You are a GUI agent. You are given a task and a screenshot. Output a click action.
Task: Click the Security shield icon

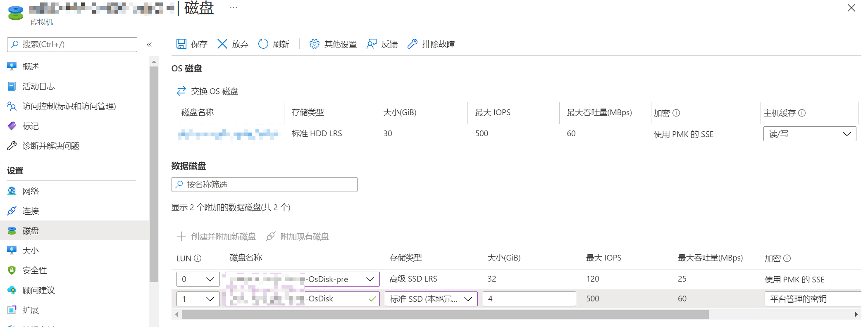(x=12, y=270)
